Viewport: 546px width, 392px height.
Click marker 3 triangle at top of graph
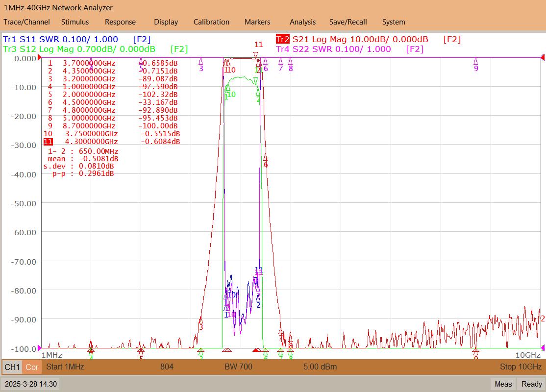point(200,62)
